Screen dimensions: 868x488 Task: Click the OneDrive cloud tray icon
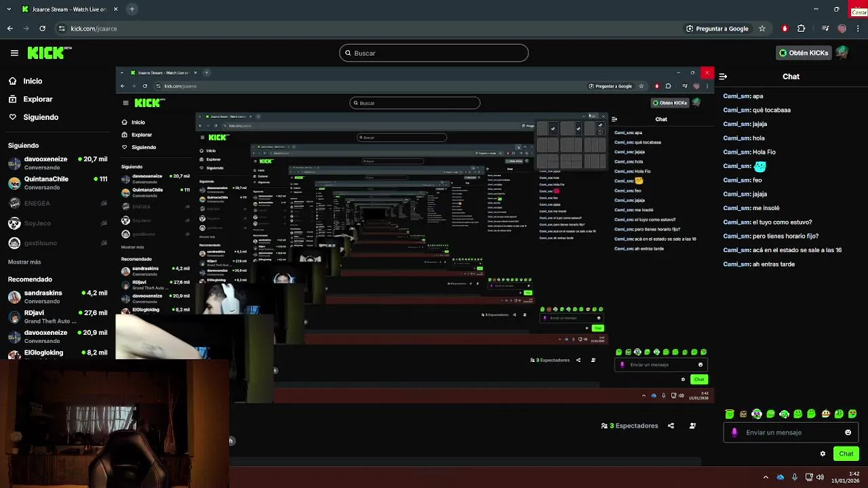781,477
